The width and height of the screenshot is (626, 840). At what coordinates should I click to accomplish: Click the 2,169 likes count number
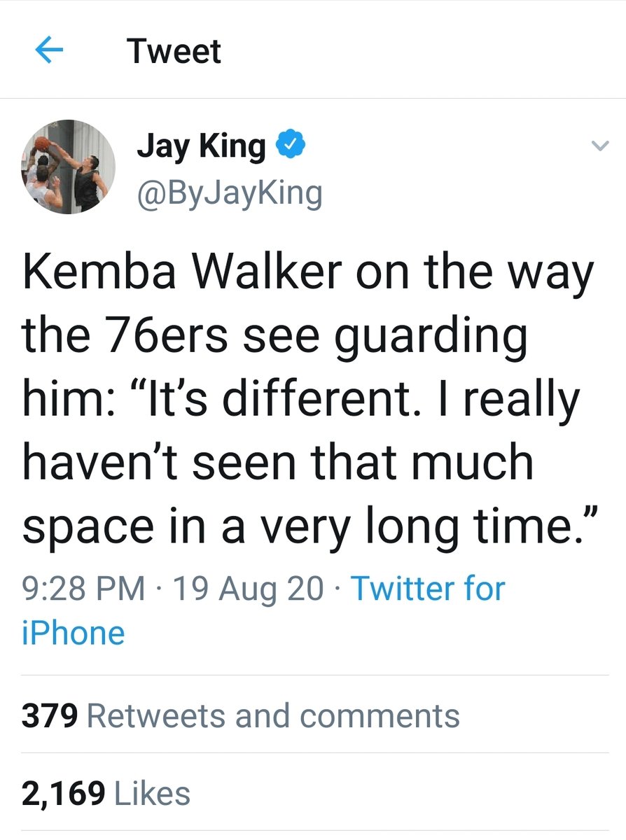[64, 793]
